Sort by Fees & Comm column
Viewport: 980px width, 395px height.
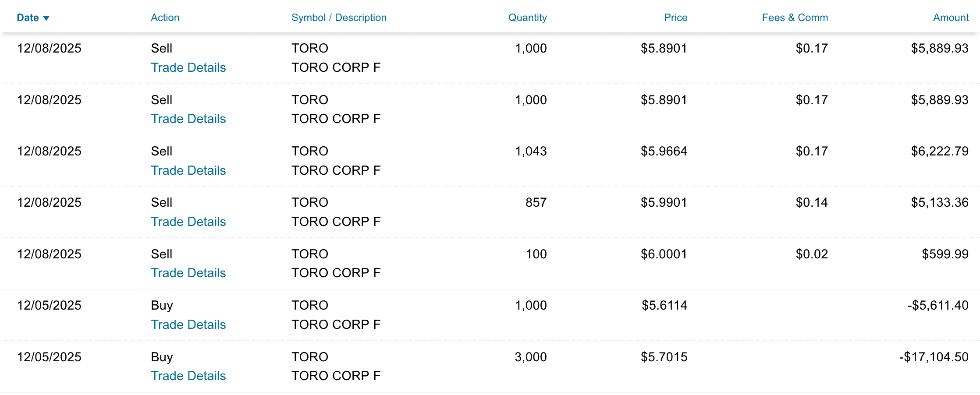794,18
